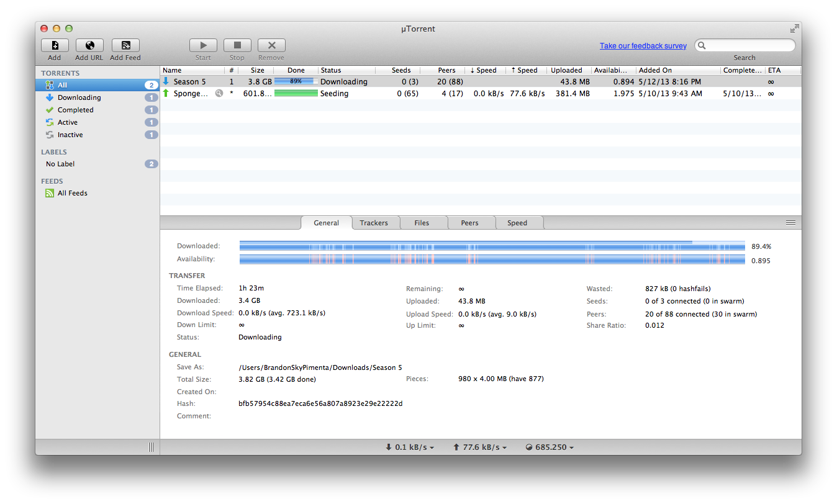Stop the selected torrent
Viewport: 837px width, 504px height.
tap(237, 45)
